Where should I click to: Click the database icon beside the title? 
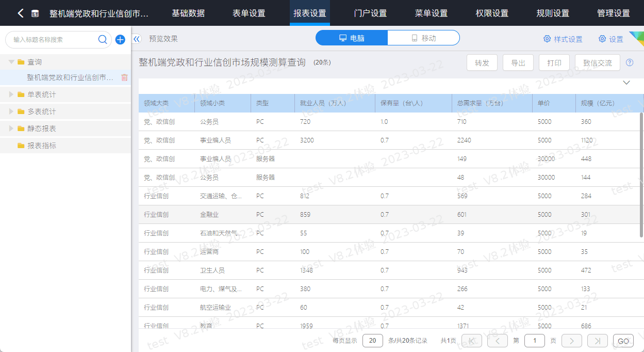point(35,13)
